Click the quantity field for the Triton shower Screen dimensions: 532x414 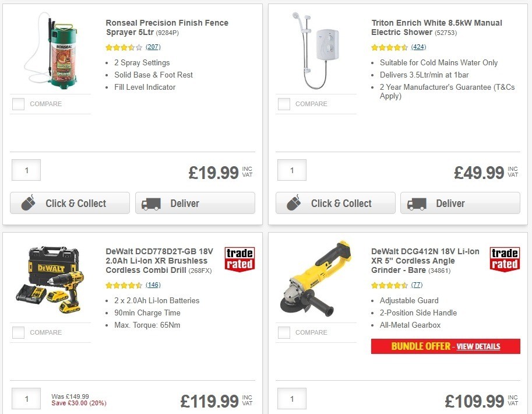point(291,170)
